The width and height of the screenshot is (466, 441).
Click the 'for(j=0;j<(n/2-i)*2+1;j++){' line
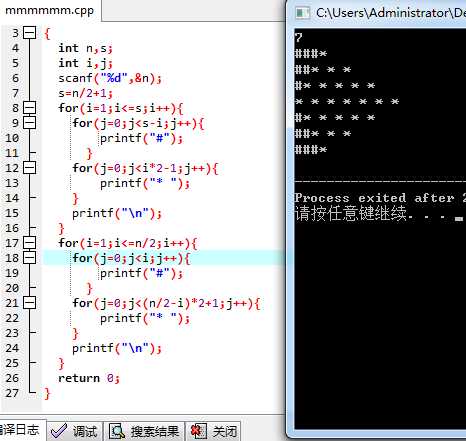click(x=166, y=303)
